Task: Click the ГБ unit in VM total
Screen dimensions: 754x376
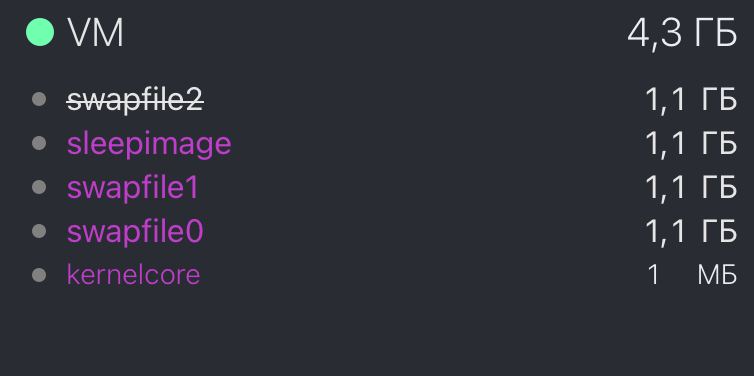Action: tap(716, 33)
